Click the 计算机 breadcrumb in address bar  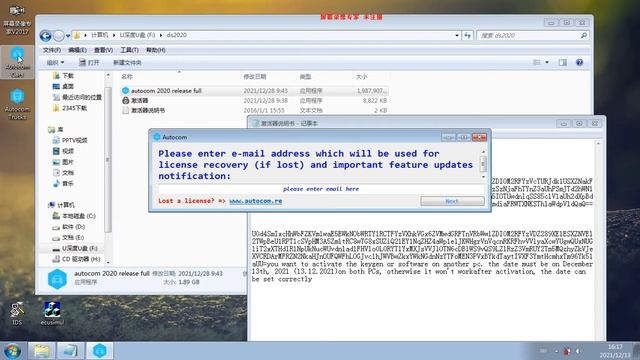point(100,35)
